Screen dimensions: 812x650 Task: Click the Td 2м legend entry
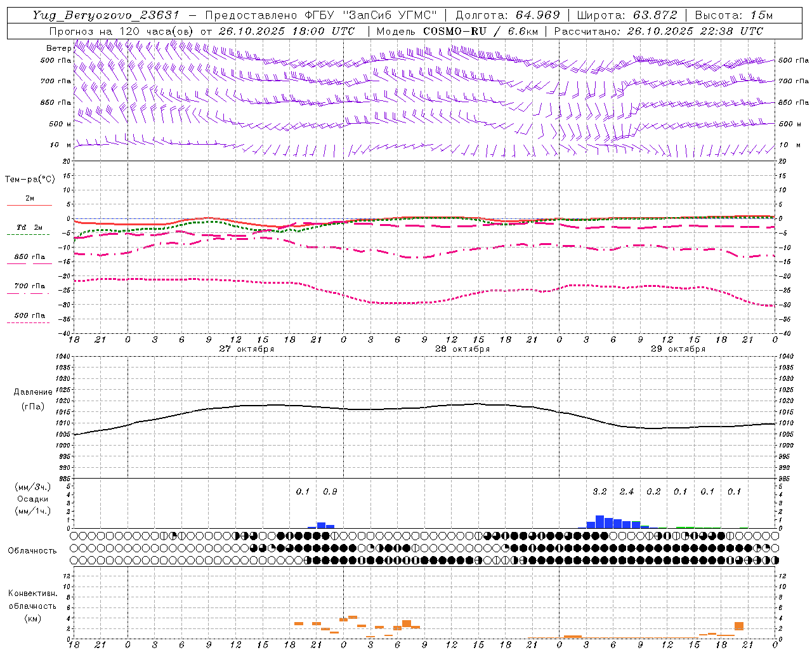click(x=30, y=227)
